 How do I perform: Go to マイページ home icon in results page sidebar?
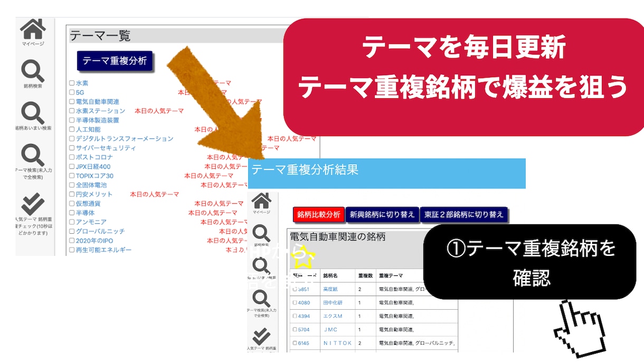261,201
